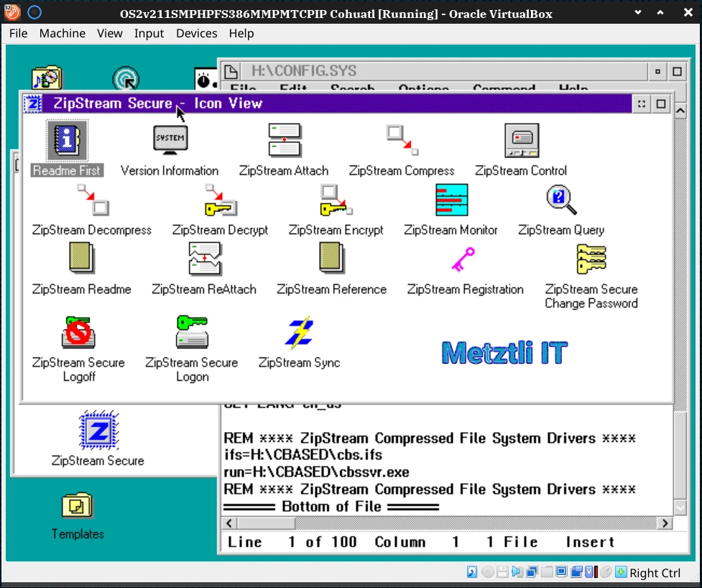This screenshot has width=702, height=588.
Task: Open the pink ZipStream Registration key
Action: pyautogui.click(x=464, y=259)
